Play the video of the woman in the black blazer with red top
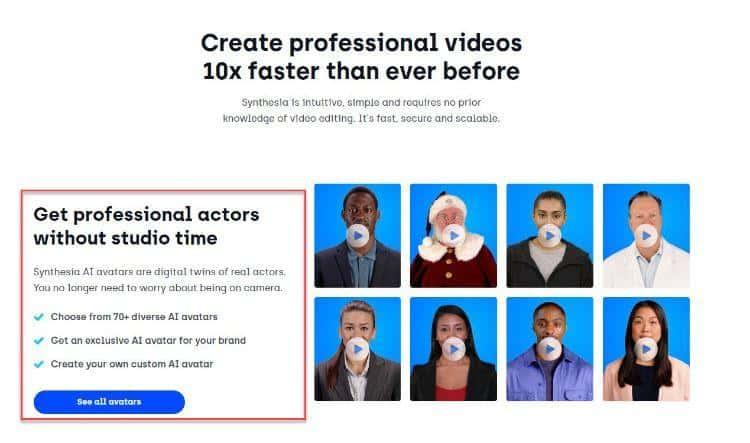The image size is (750, 443). tap(453, 349)
